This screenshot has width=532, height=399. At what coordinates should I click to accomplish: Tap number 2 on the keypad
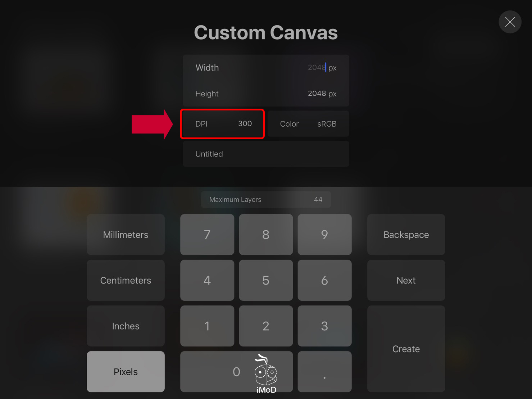click(x=266, y=326)
